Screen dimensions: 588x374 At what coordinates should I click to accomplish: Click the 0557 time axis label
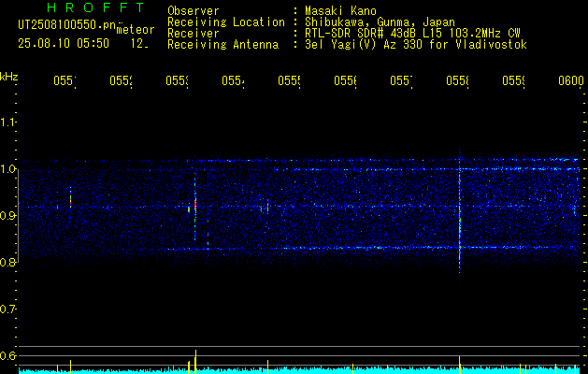click(x=402, y=81)
